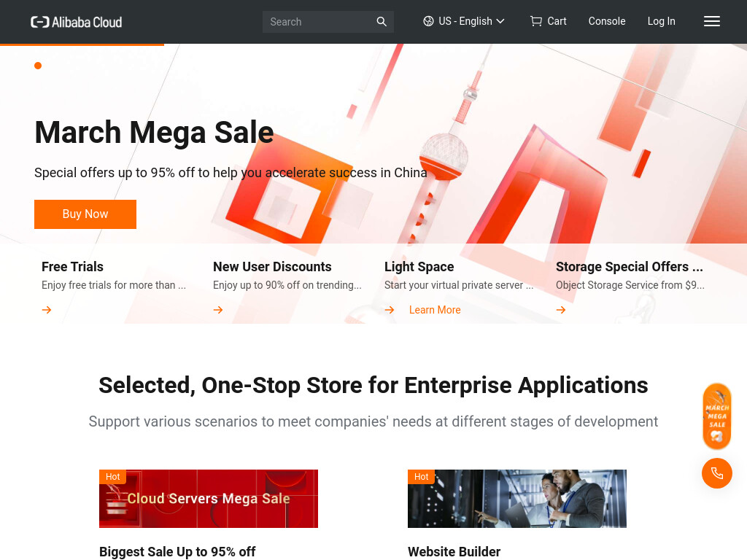
Task: Click inside the Search input field
Action: coord(320,22)
